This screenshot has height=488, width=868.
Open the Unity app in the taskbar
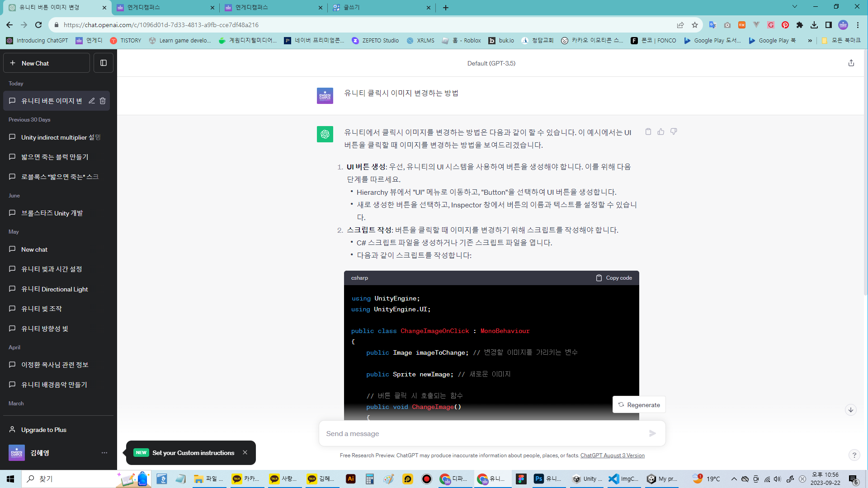click(586, 479)
